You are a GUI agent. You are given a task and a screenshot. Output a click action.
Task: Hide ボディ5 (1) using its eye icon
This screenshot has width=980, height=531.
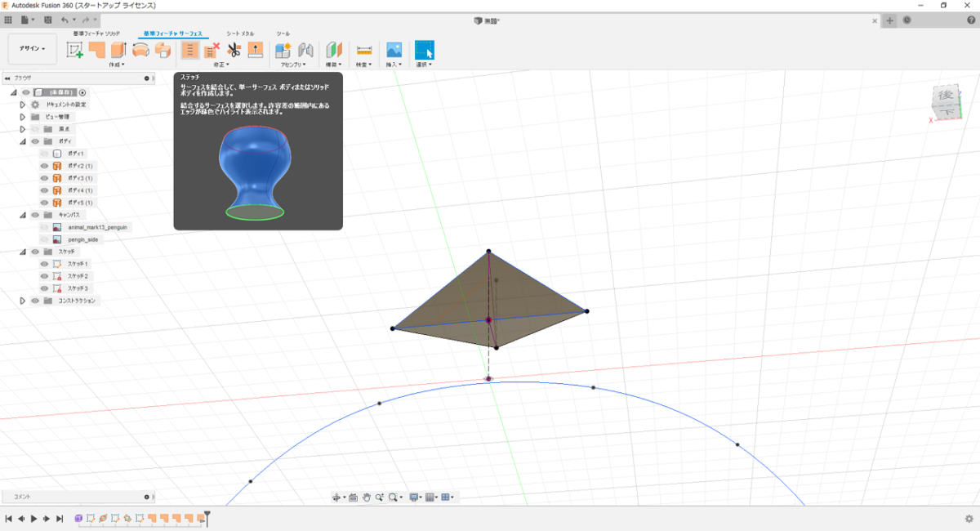coord(44,203)
